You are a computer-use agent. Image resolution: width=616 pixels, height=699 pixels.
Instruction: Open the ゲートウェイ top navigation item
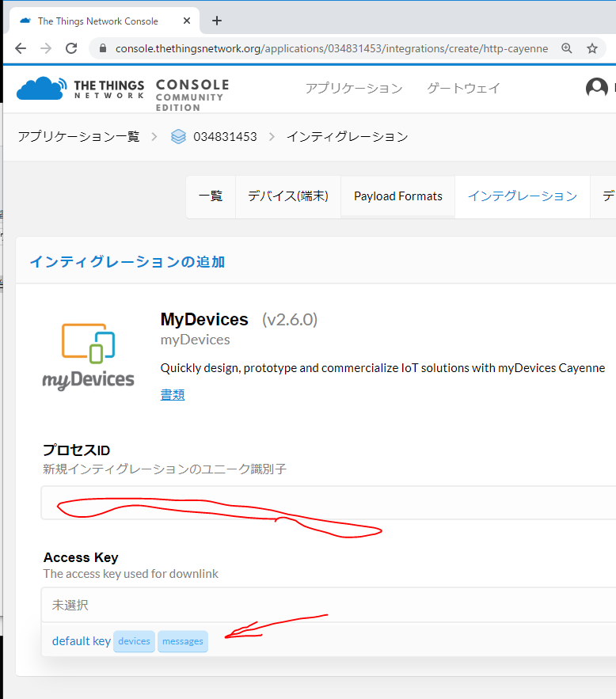[463, 89]
